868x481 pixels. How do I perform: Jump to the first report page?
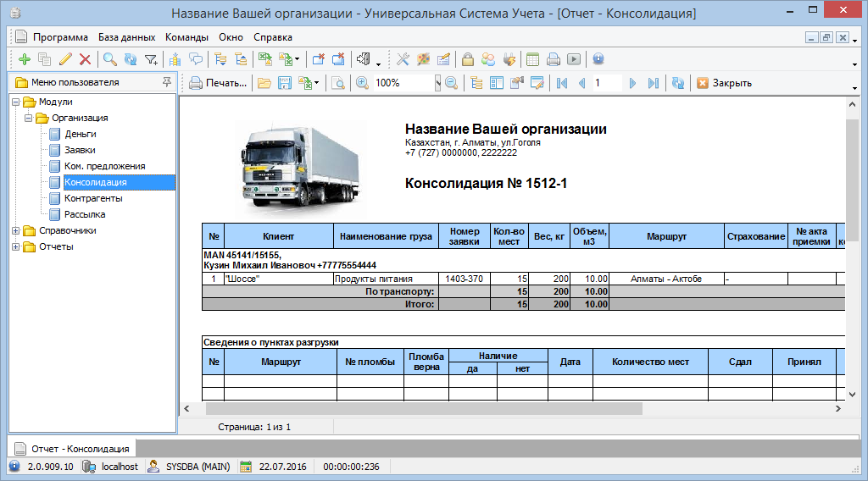click(561, 83)
